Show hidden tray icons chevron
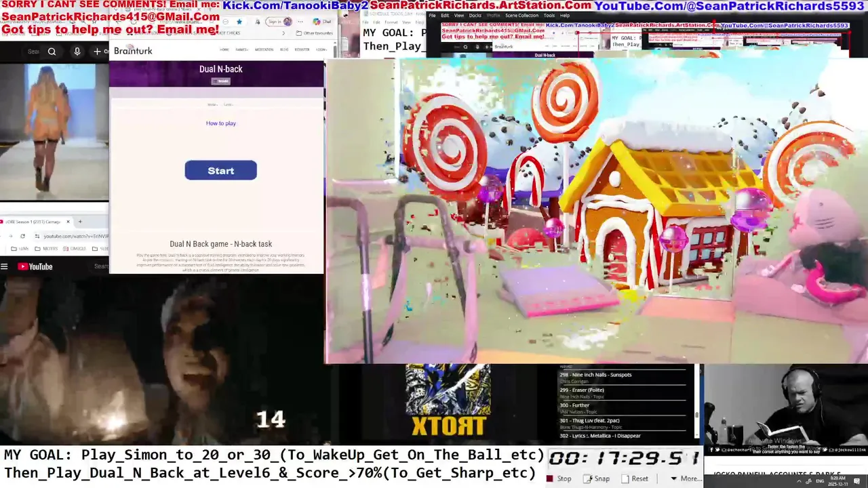Screen dimensions: 868x488 [799, 481]
